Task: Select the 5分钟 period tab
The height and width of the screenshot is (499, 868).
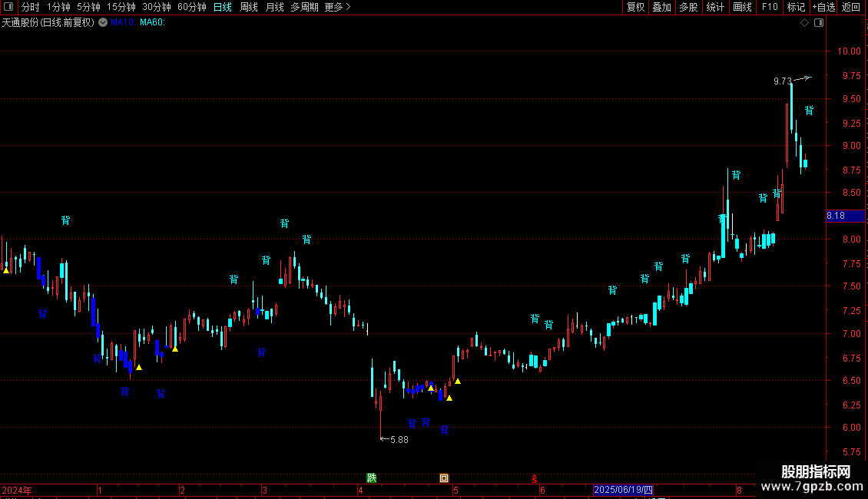Action: pos(88,7)
